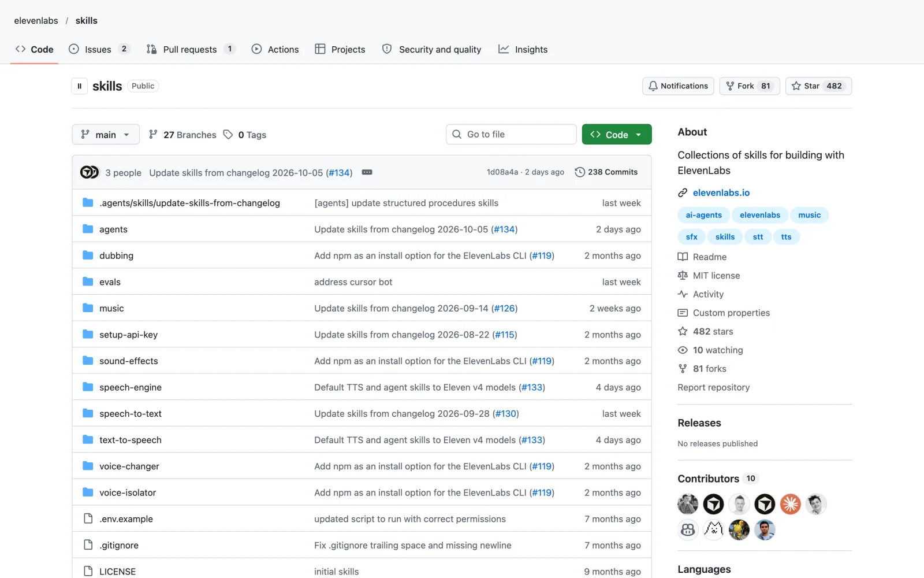Click the 3 people authors link

point(123,173)
